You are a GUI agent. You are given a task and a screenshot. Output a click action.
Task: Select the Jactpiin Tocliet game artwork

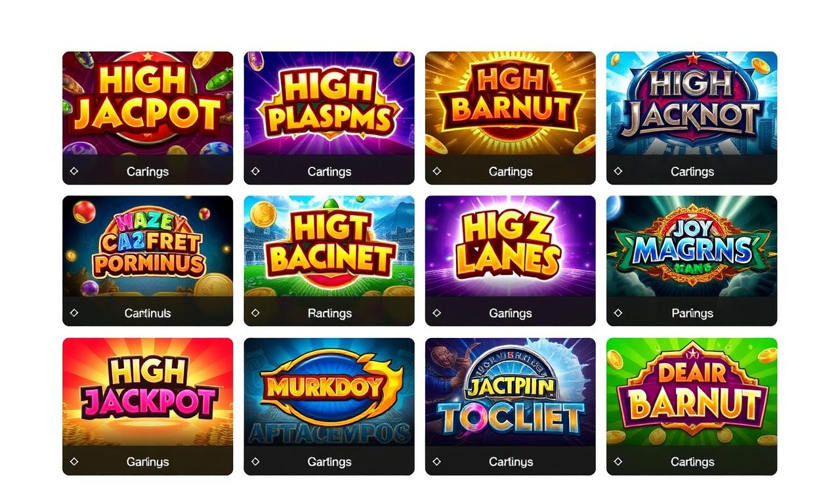(511, 392)
